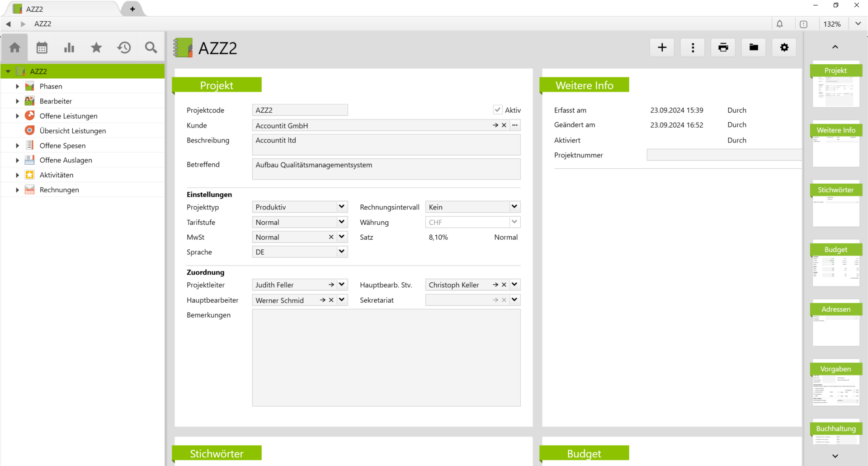Jump to the Budget section thumbnail
This screenshot has width=868, height=466.
836,263
